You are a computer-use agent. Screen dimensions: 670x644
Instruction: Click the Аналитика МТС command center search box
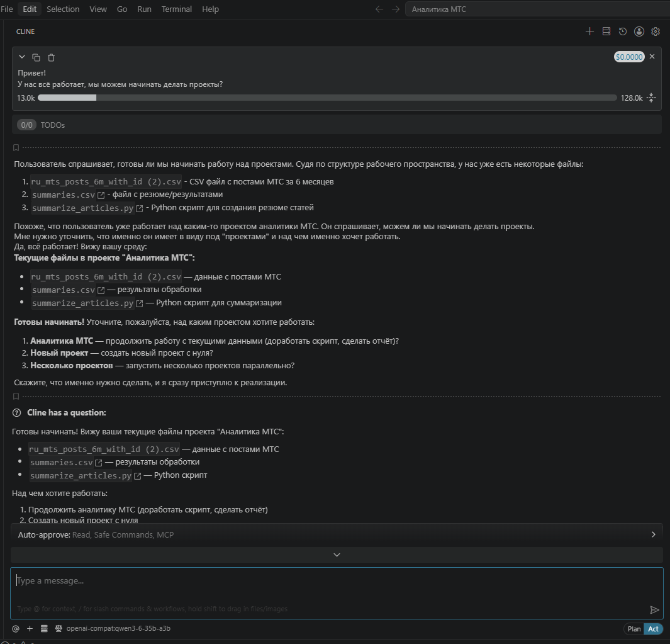tap(537, 9)
